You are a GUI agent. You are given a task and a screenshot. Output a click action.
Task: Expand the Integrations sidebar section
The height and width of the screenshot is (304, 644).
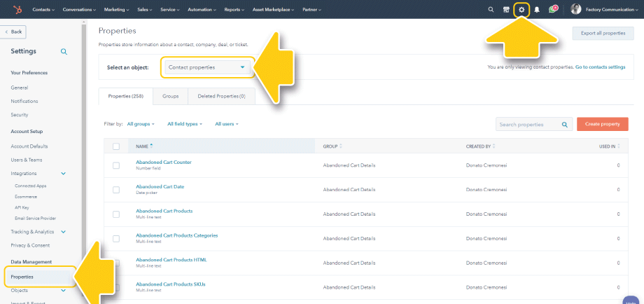click(63, 174)
